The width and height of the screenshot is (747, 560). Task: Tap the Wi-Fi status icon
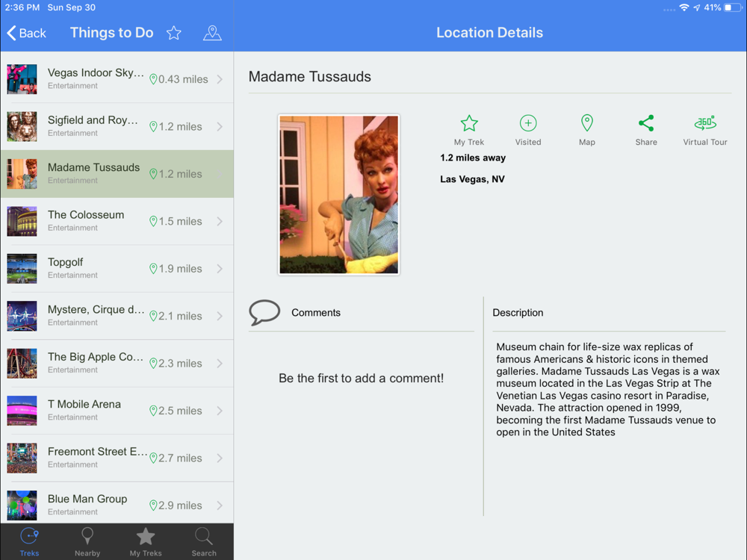(684, 7)
